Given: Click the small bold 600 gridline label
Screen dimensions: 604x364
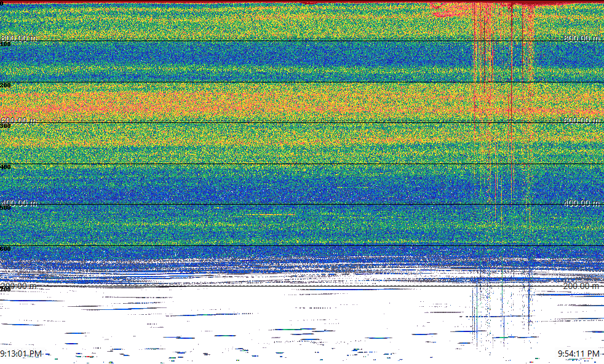Looking at the screenshot, I should (x=6, y=249).
